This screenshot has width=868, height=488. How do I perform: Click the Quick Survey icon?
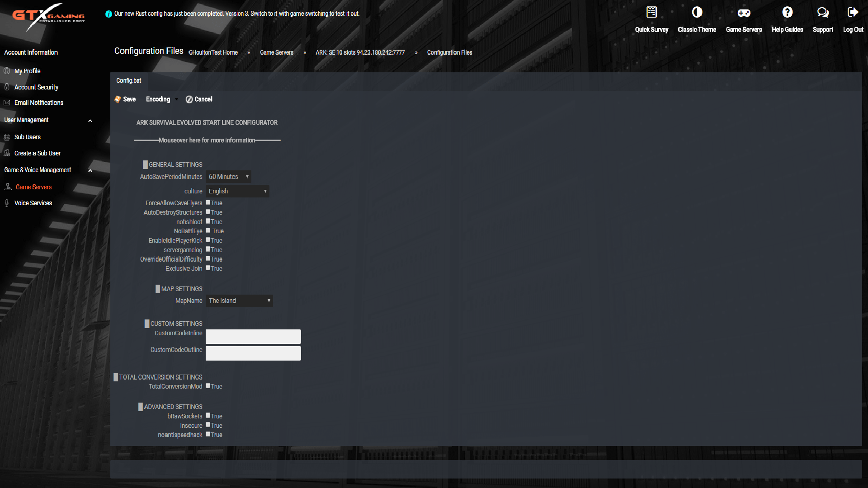[x=651, y=12]
